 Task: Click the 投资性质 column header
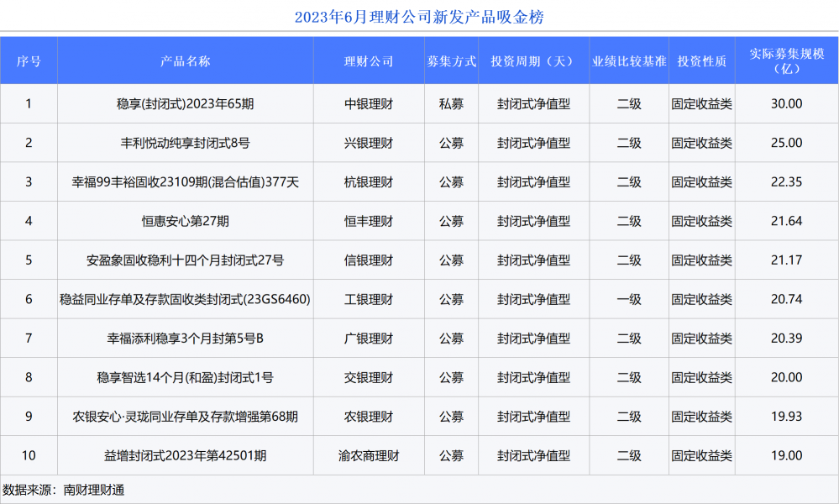(702, 61)
